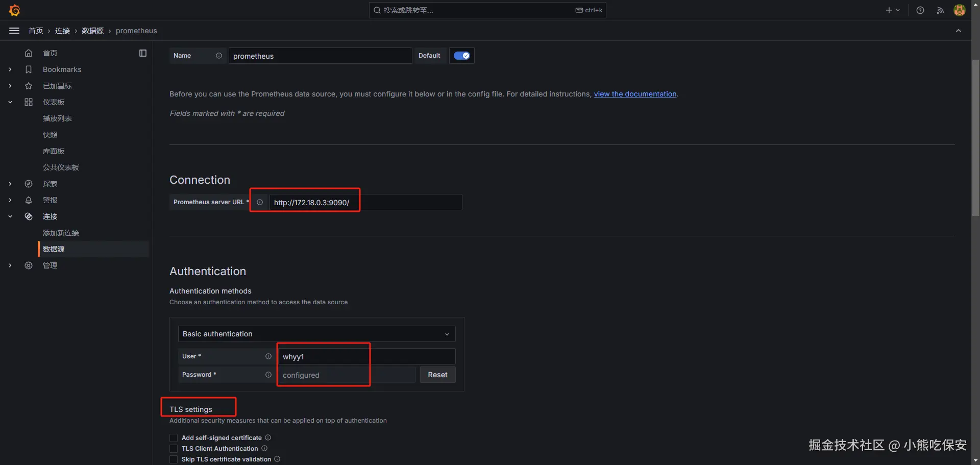The height and width of the screenshot is (465, 980).
Task: Open the Basic authentication method dropdown
Action: click(316, 334)
